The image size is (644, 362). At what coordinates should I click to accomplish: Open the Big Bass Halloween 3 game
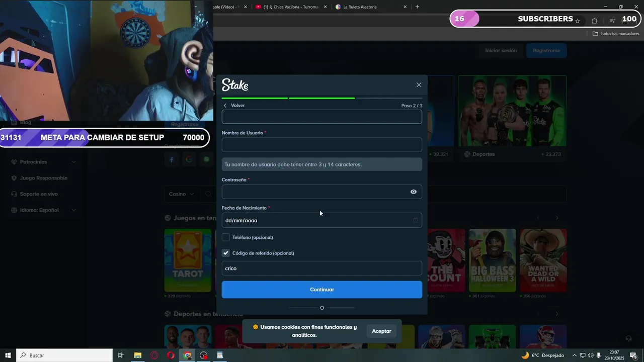[492, 260]
